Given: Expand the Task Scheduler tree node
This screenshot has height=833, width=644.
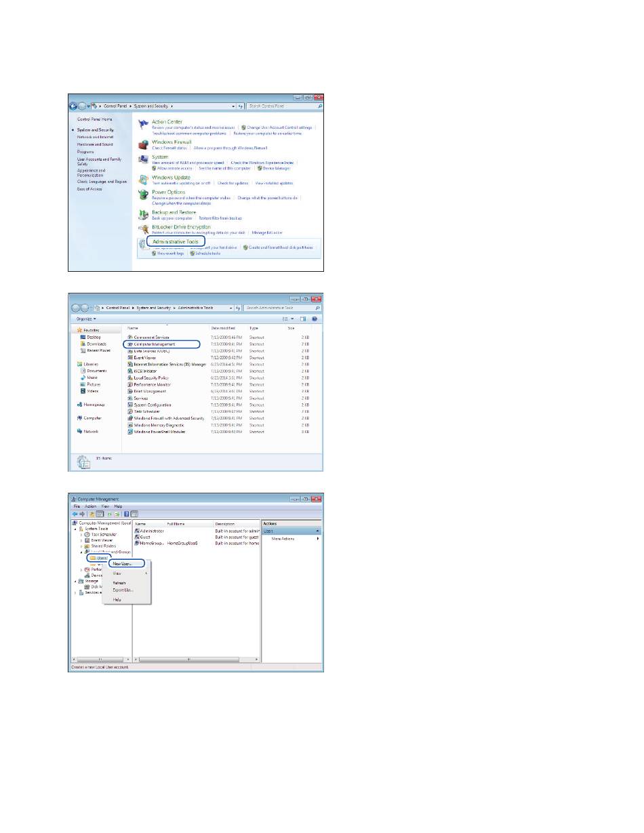Looking at the screenshot, I should pyautogui.click(x=81, y=535).
